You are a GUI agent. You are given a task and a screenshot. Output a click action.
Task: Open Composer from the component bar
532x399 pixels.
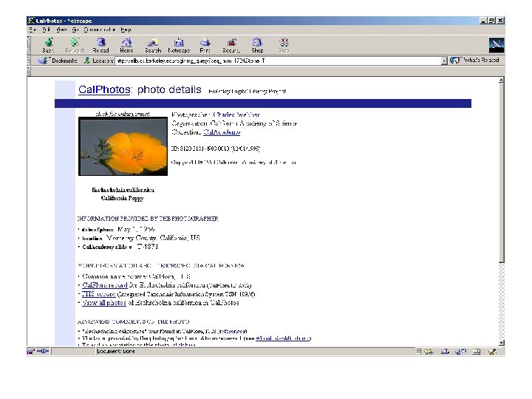pyautogui.click(x=492, y=352)
